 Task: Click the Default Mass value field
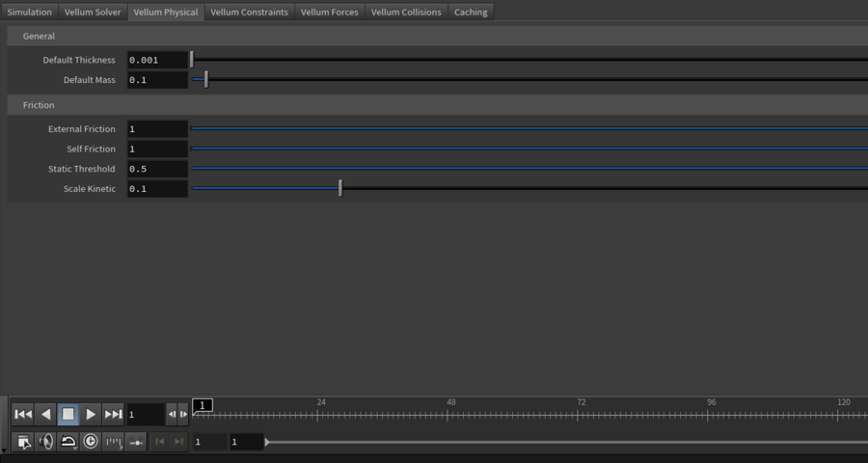pos(158,80)
